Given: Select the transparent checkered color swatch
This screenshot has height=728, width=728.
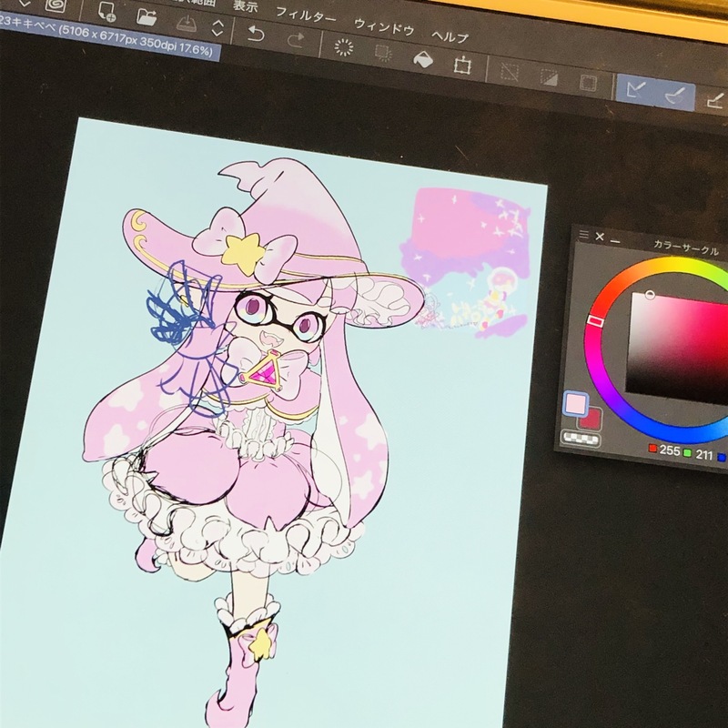Looking at the screenshot, I should pyautogui.click(x=581, y=438).
